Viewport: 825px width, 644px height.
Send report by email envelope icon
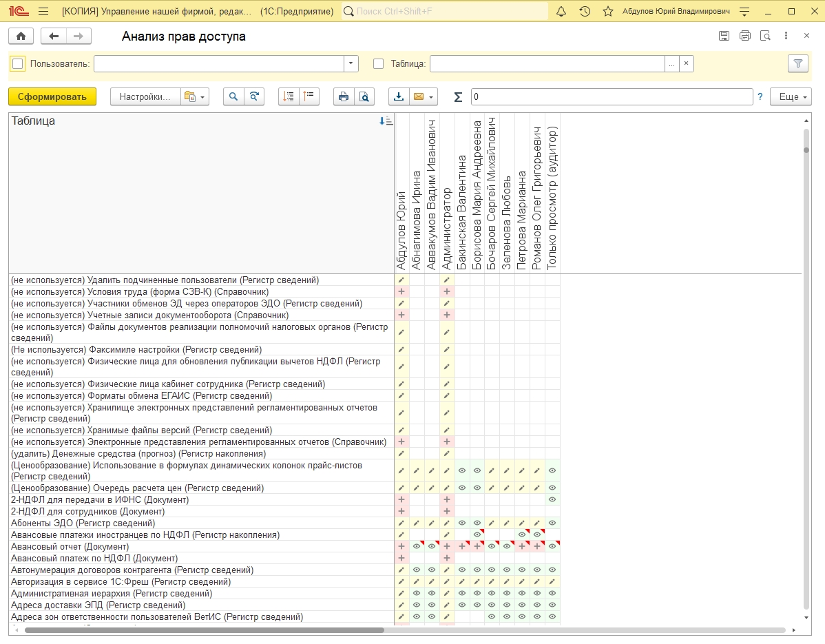click(x=423, y=97)
